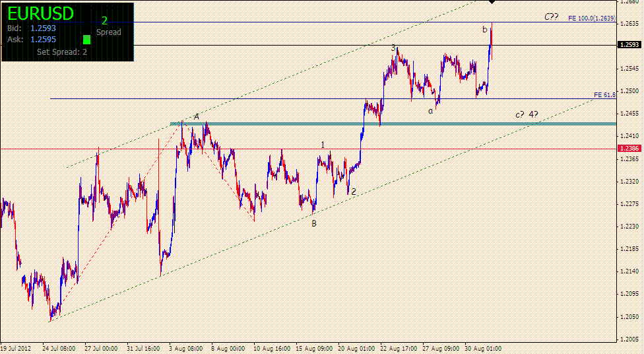Click the '10 Aug 16:00' time label

(x=272, y=349)
